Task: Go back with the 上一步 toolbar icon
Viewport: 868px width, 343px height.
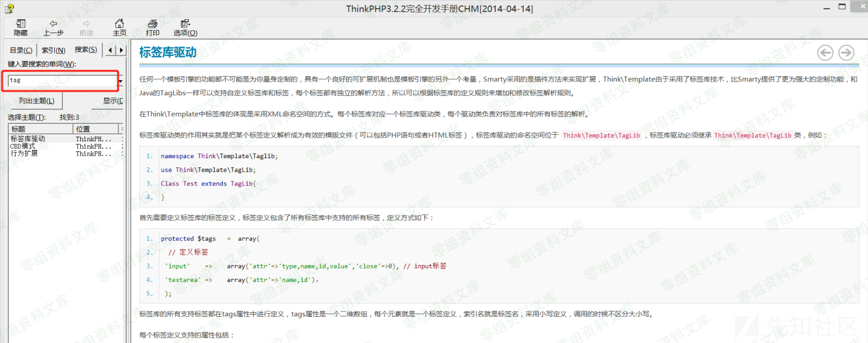Action: coord(54,27)
